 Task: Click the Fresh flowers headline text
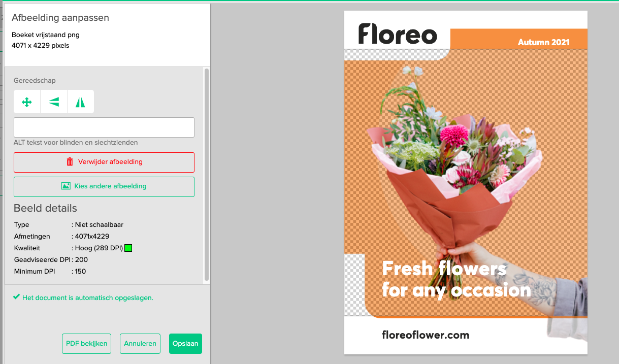pyautogui.click(x=456, y=279)
